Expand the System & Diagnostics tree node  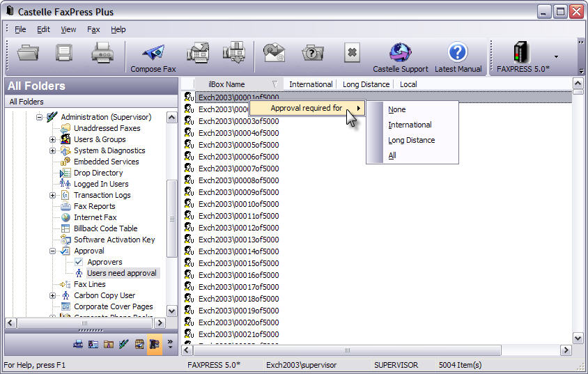coord(52,150)
